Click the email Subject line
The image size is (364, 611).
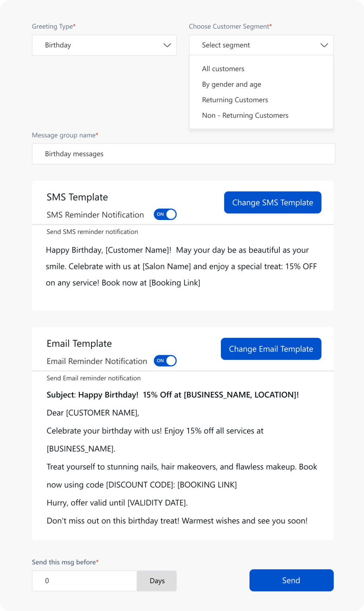pos(172,395)
